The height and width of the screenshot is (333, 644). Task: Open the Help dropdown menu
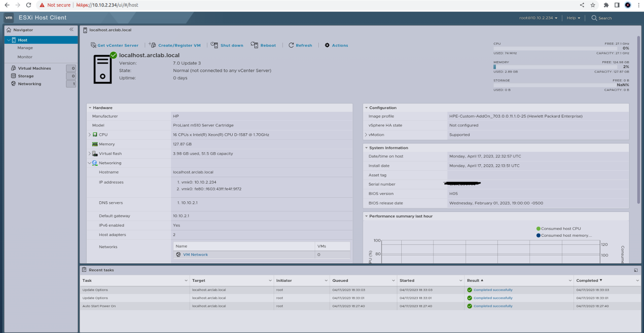tap(573, 18)
